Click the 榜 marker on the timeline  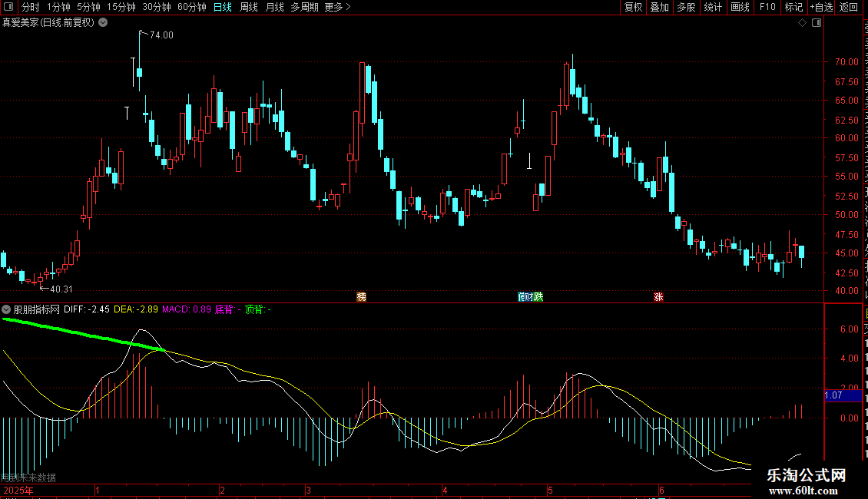pos(362,296)
